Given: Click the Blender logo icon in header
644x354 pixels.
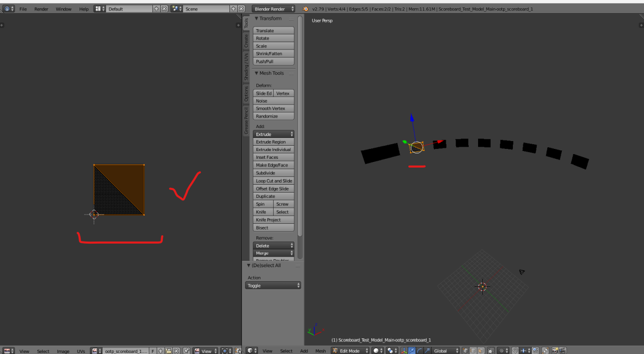Looking at the screenshot, I should click(305, 9).
